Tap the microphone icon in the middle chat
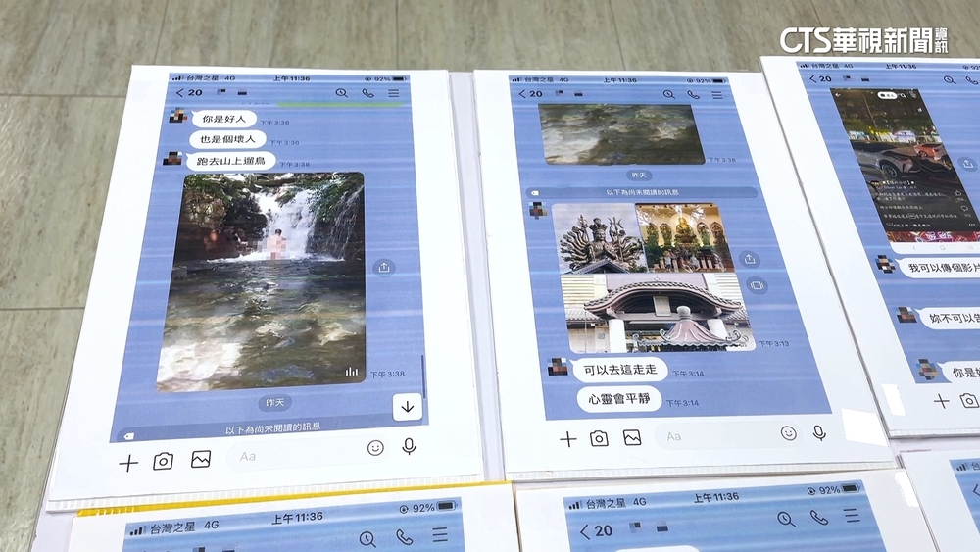This screenshot has height=552, width=980. [819, 432]
